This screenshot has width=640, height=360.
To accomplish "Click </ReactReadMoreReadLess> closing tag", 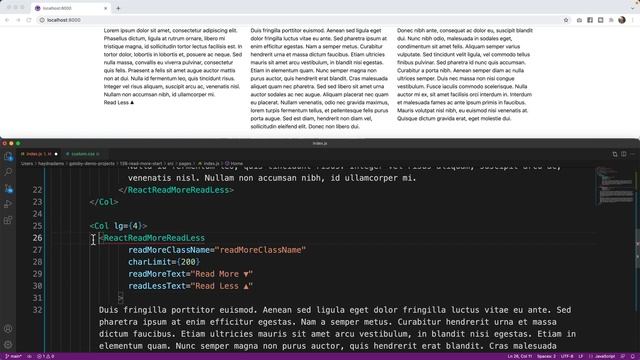I will click(x=176, y=190).
